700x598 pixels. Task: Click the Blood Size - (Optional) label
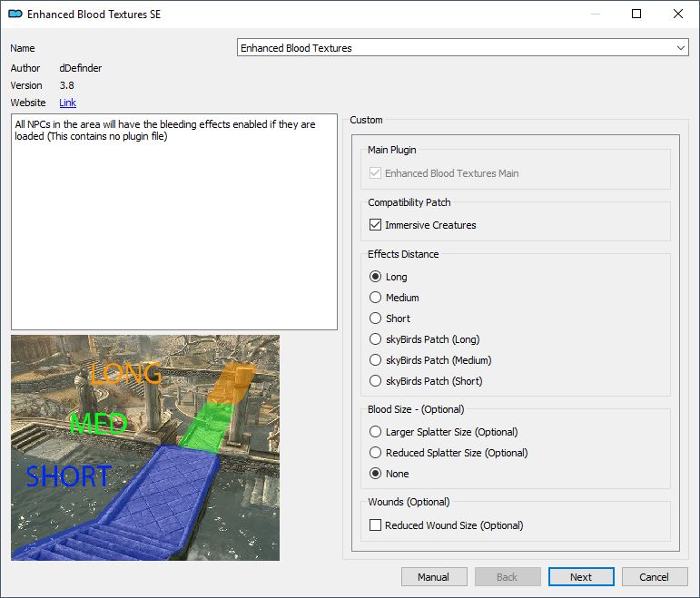416,409
